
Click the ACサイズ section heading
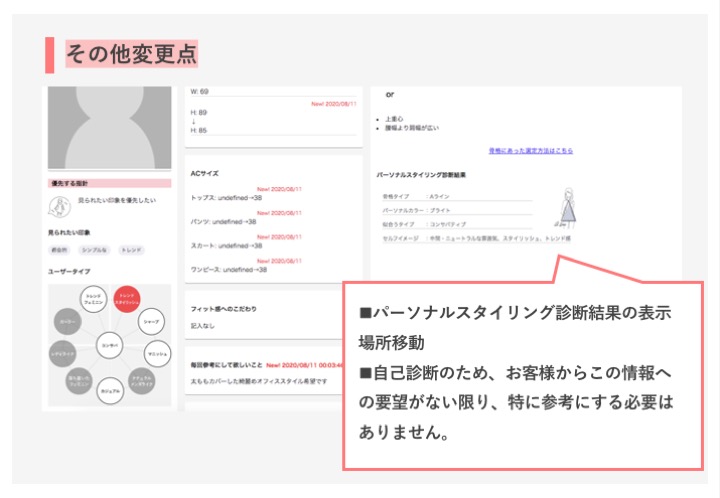click(204, 173)
